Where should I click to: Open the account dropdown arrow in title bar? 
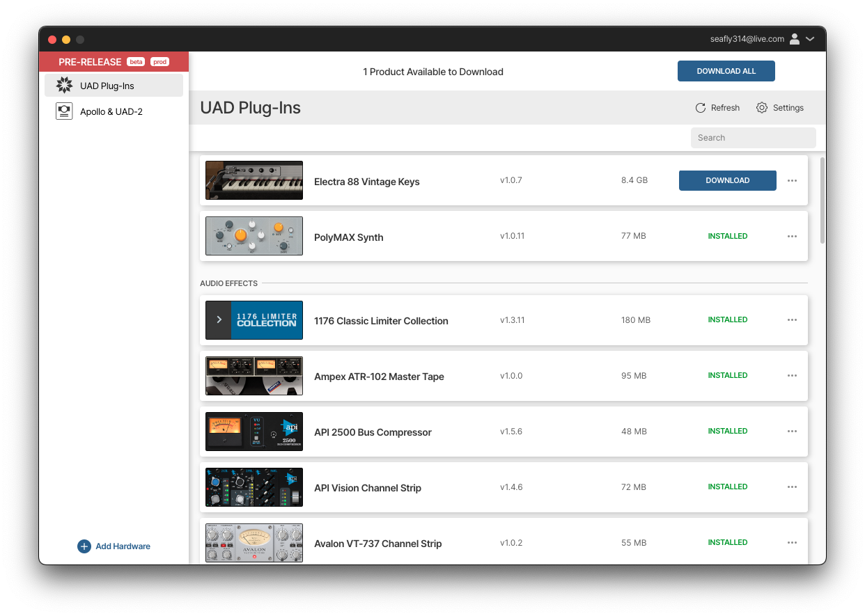[x=810, y=39]
